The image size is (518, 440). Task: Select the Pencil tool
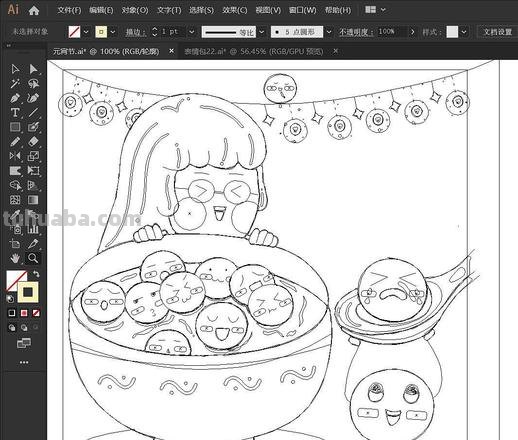tap(15, 142)
